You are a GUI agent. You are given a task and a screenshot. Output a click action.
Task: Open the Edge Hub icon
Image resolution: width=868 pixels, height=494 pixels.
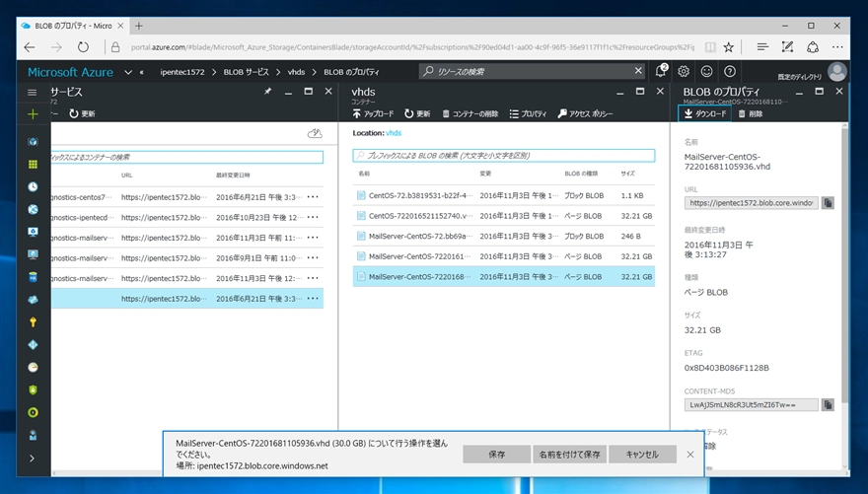point(762,47)
